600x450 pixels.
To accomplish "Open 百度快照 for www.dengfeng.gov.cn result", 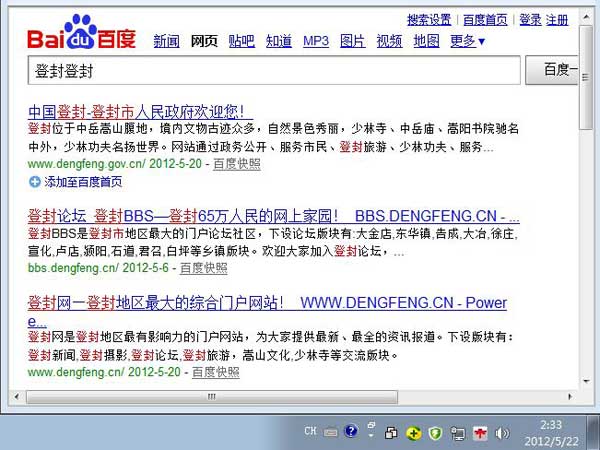I will [x=237, y=164].
